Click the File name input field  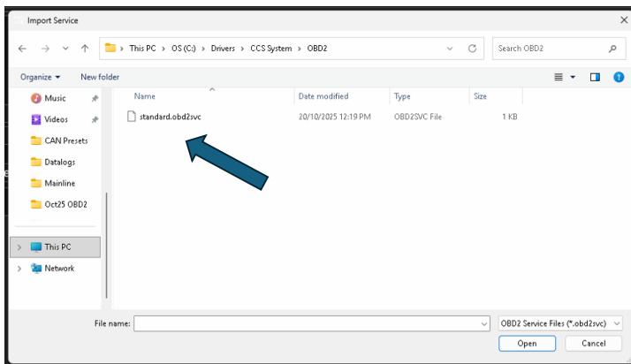click(x=311, y=324)
